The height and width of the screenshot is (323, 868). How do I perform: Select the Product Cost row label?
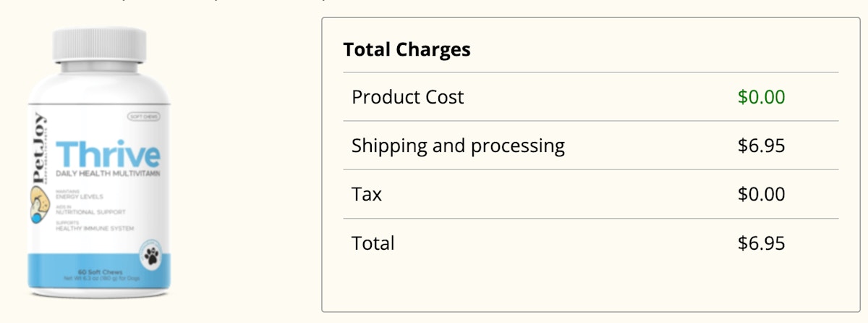click(407, 97)
